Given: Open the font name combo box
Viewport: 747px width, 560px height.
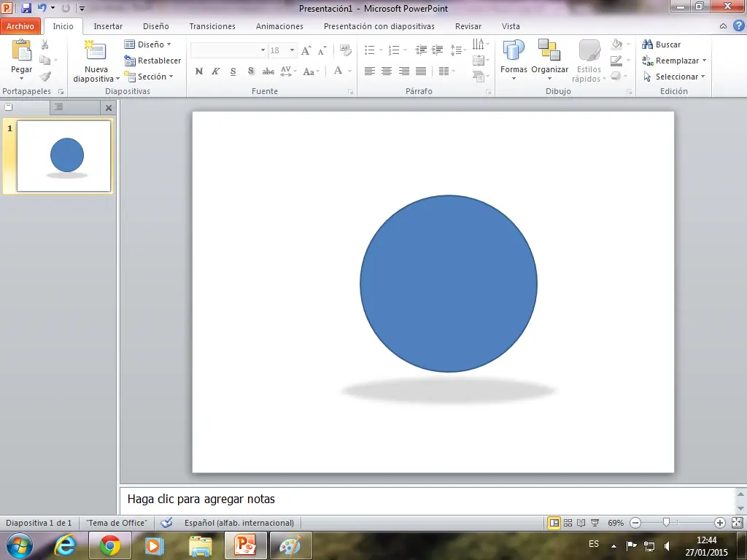Looking at the screenshot, I should coord(228,50).
